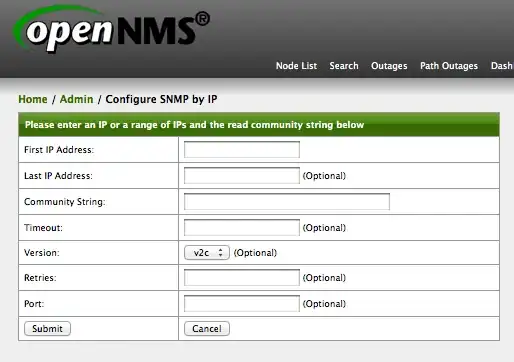Viewport: 514px width, 362px height.
Task: Select the 'Community String:' label
Action: click(x=65, y=202)
